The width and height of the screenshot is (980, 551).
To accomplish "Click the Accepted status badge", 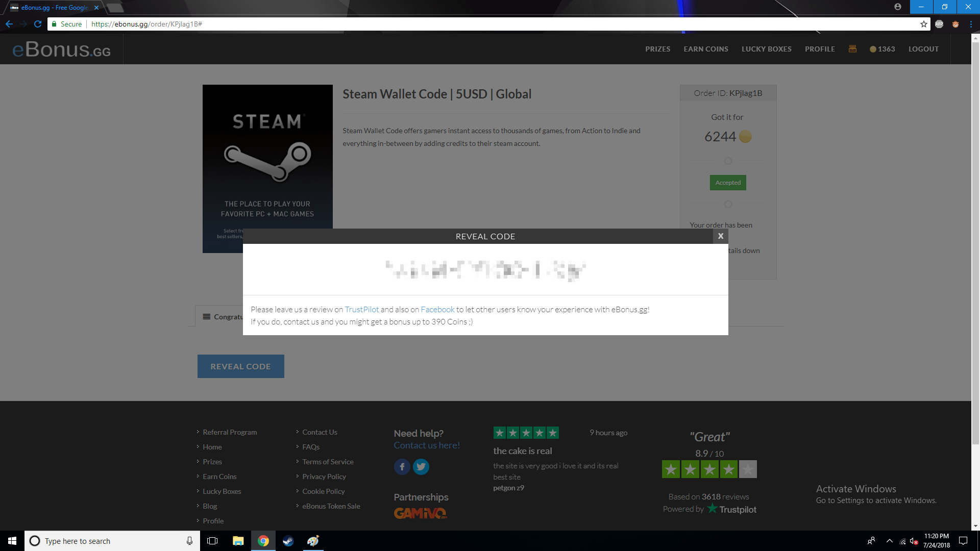I will (728, 183).
